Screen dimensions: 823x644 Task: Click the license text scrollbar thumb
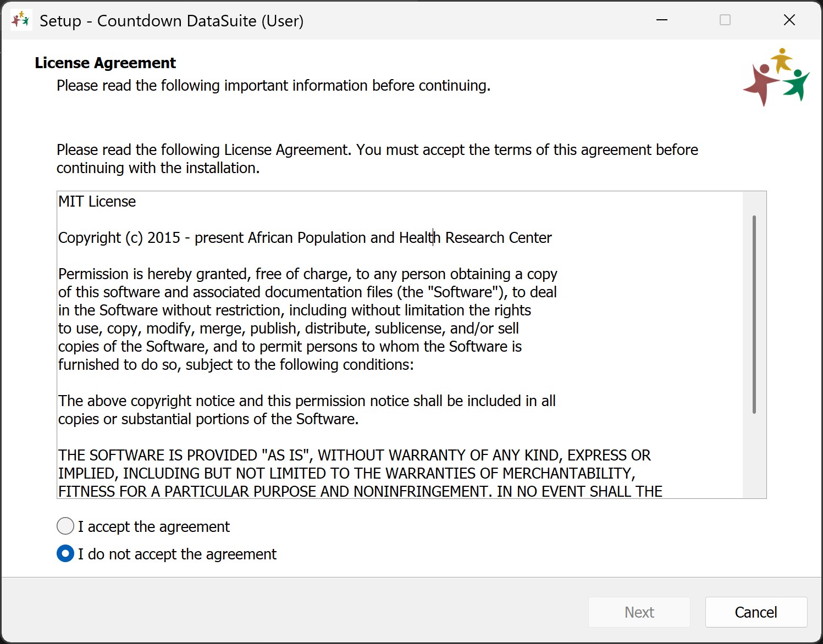(x=754, y=314)
